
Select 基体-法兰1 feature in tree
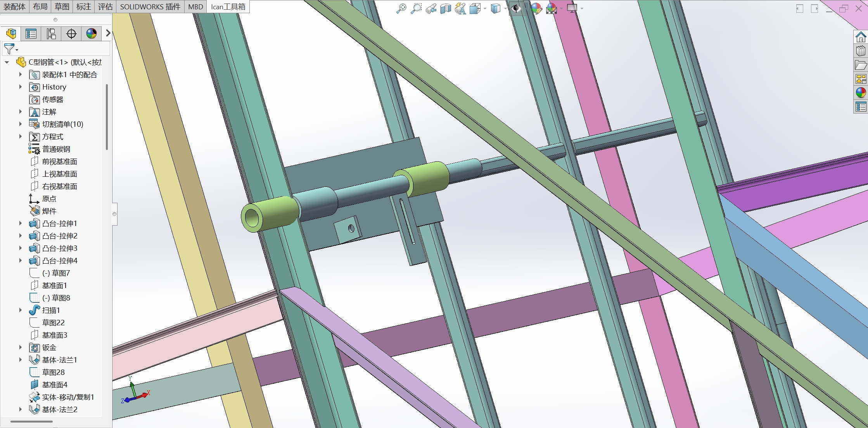coord(60,360)
